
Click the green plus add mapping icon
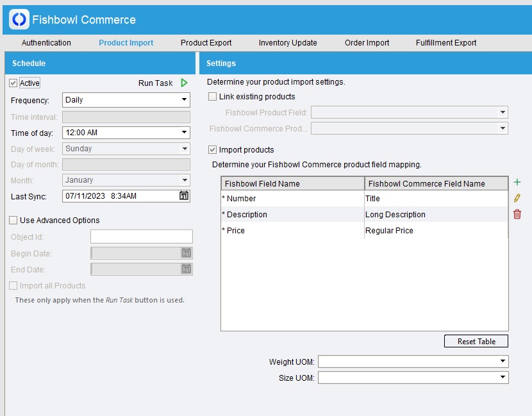[x=517, y=183]
